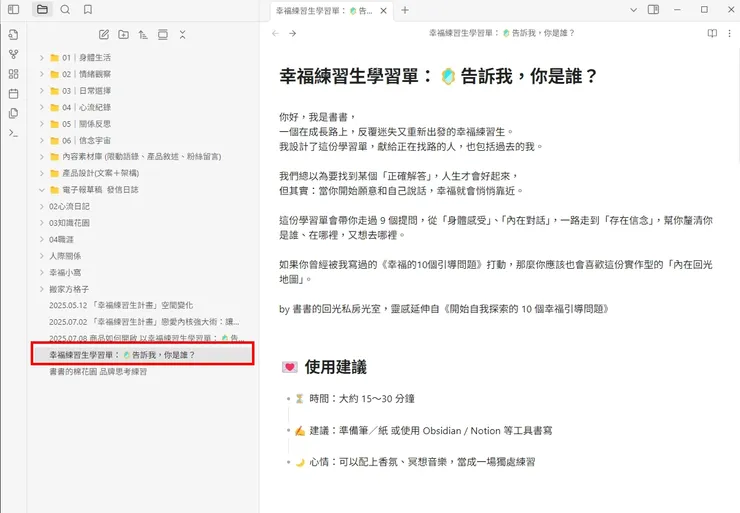This screenshot has height=513, width=740.
Task: Collapse the 電子報草稿 發信日誌 folder chevron
Action: pos(42,190)
